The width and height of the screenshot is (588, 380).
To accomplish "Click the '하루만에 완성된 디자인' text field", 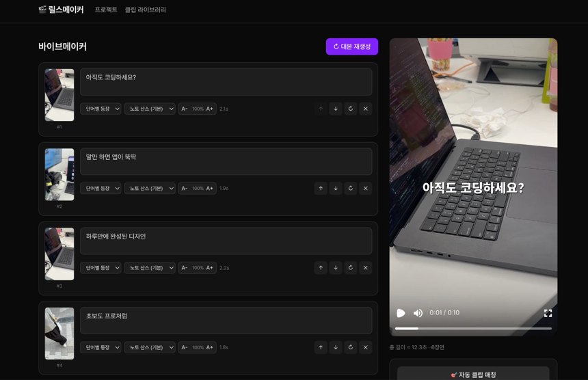I will 226,241.
